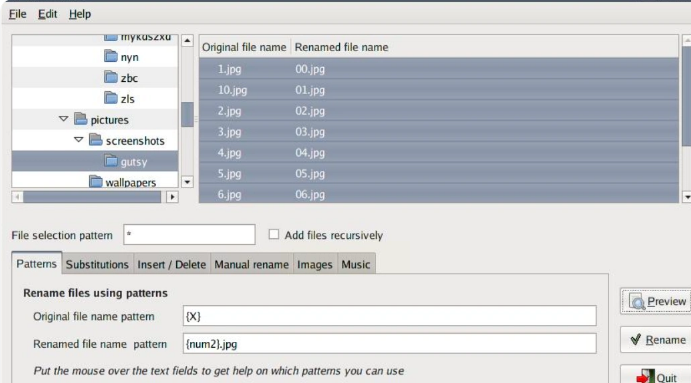The height and width of the screenshot is (383, 691).
Task: Enable Add files recursively checkbox
Action: pyautogui.click(x=274, y=234)
